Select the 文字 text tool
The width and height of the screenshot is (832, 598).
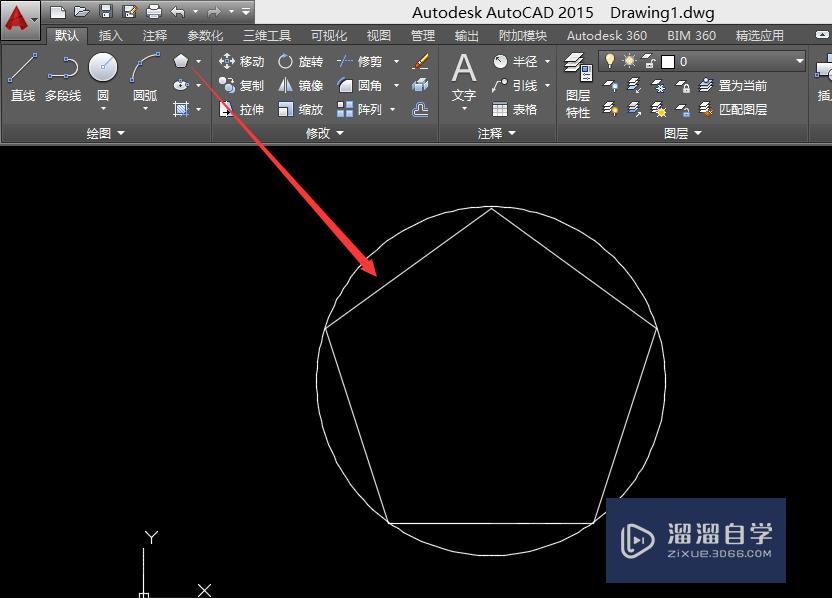coord(464,77)
